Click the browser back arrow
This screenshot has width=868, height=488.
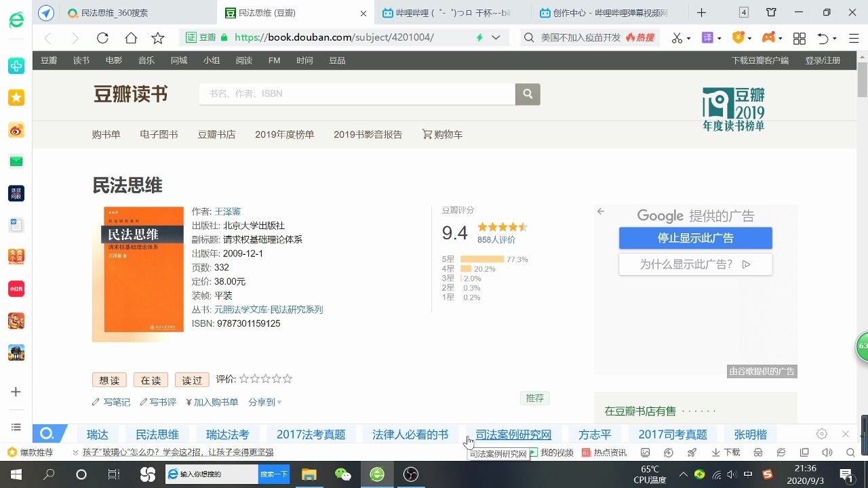(47, 38)
